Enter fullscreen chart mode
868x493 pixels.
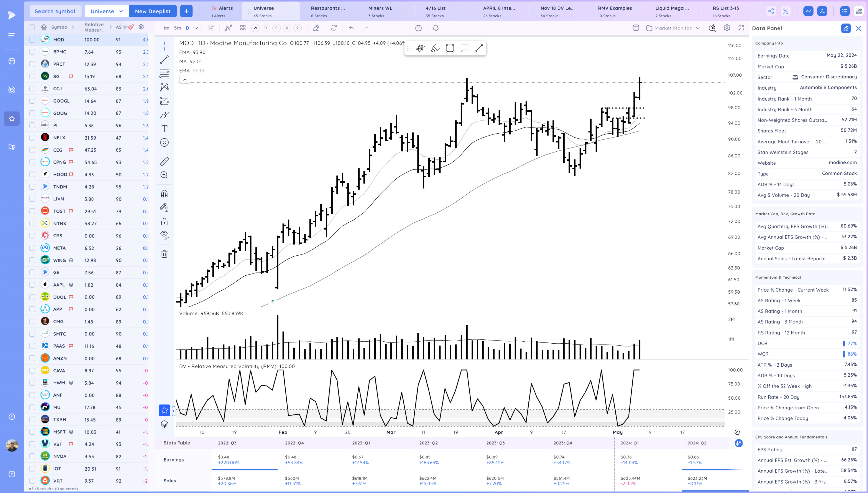(741, 28)
